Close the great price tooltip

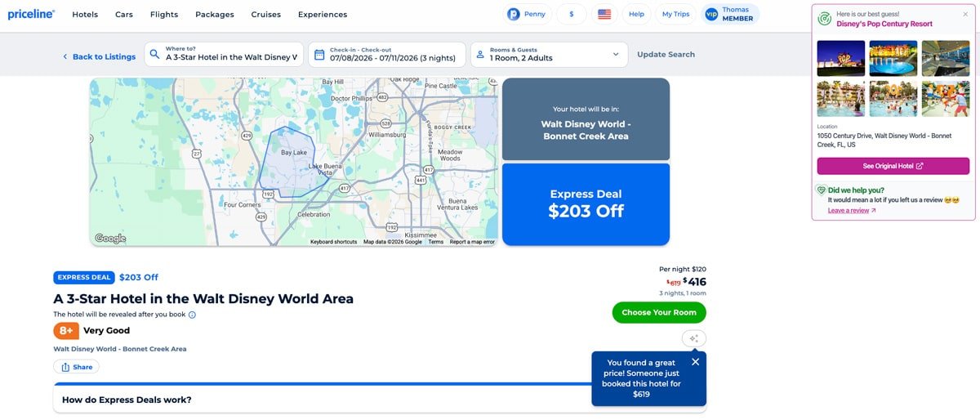coord(695,362)
